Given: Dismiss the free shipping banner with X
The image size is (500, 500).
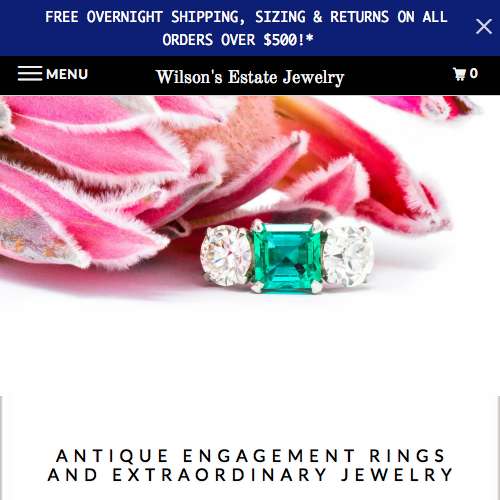Looking at the screenshot, I should (484, 27).
